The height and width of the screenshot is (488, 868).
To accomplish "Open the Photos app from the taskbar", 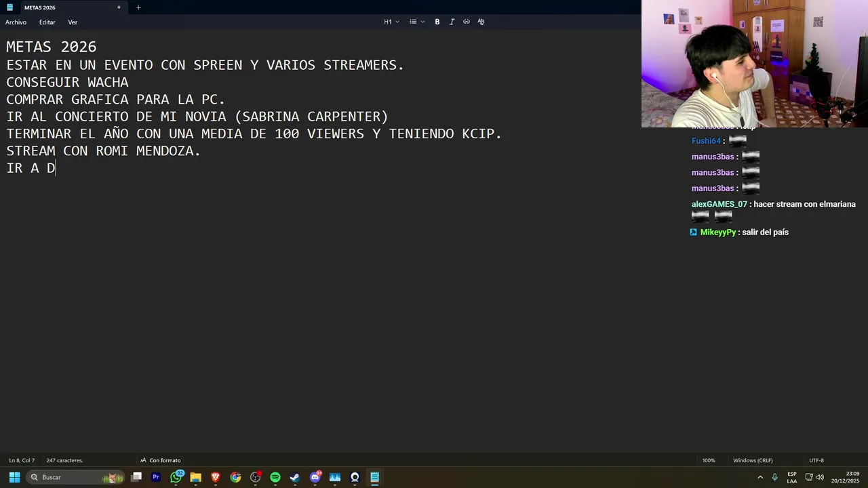I will (x=335, y=477).
